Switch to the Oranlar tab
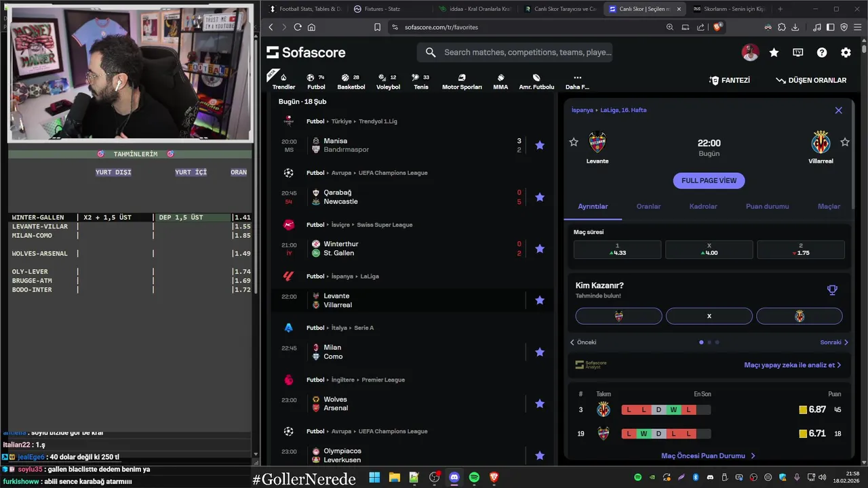 pos(648,206)
